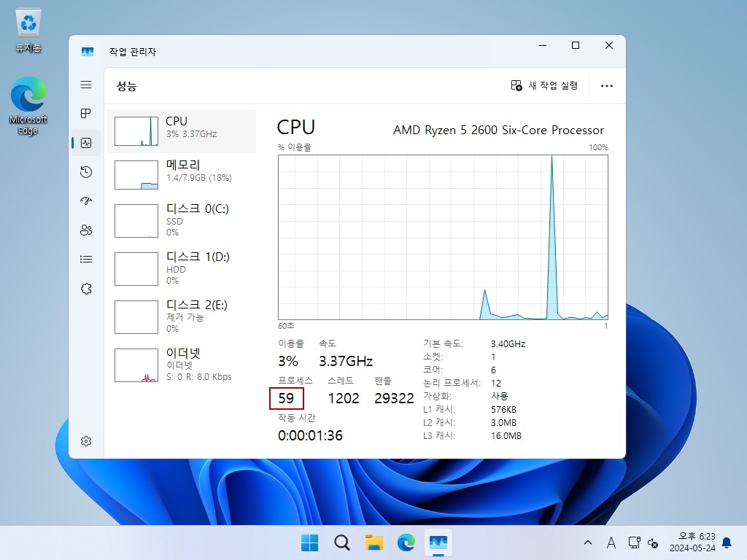Select 디스크 0(C:) SSD item
This screenshot has width=747, height=560.
182,220
